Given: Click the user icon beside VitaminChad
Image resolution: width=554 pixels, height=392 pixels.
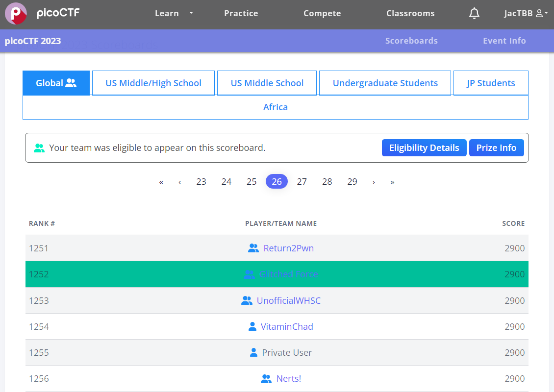Looking at the screenshot, I should pyautogui.click(x=252, y=327).
